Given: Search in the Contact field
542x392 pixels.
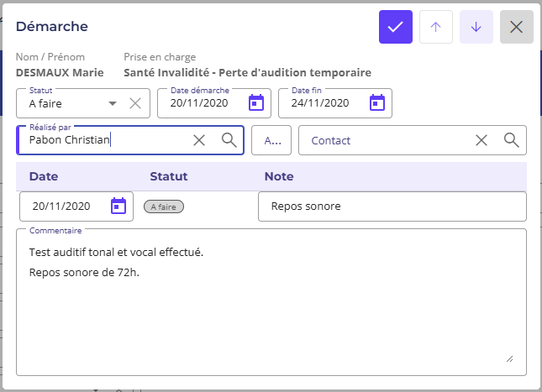Looking at the screenshot, I should (511, 140).
